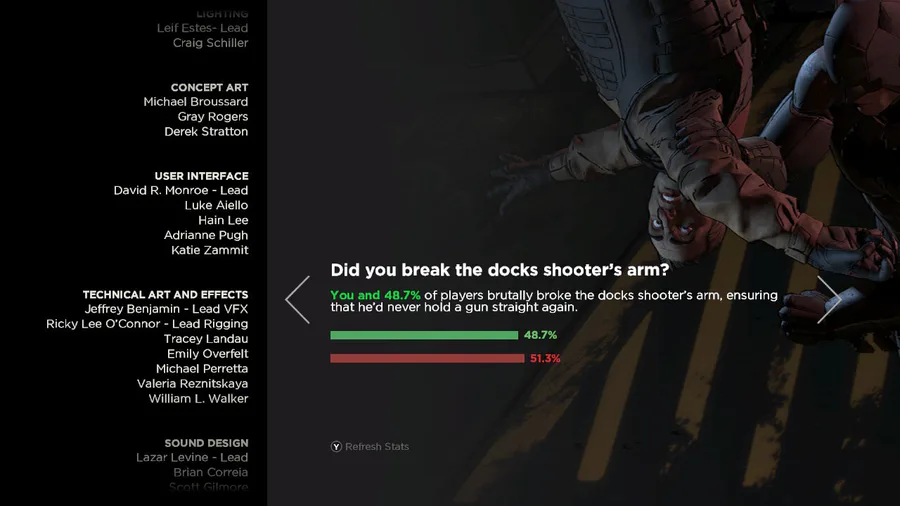Click the name Michael Perretta
The height and width of the screenshot is (506, 900).
[202, 369]
